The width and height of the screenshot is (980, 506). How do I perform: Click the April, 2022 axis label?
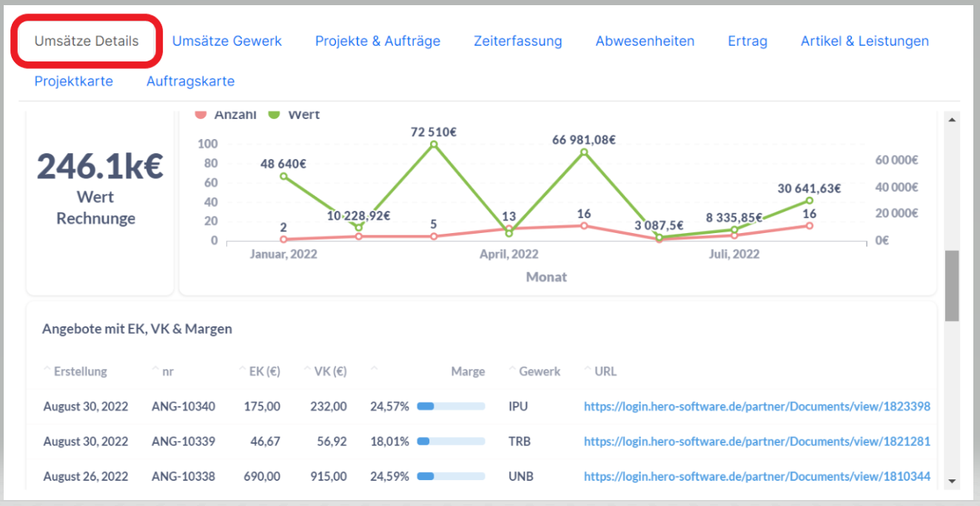(509, 254)
